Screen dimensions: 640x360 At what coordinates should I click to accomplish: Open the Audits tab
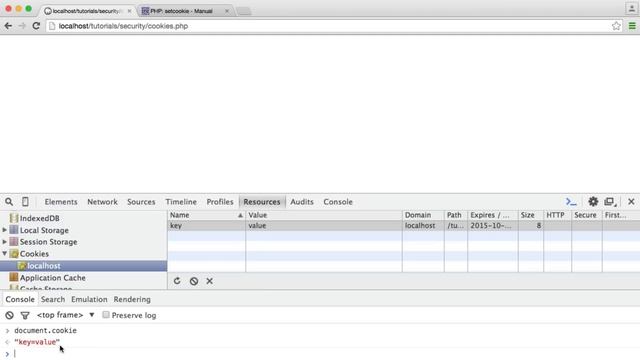302,202
